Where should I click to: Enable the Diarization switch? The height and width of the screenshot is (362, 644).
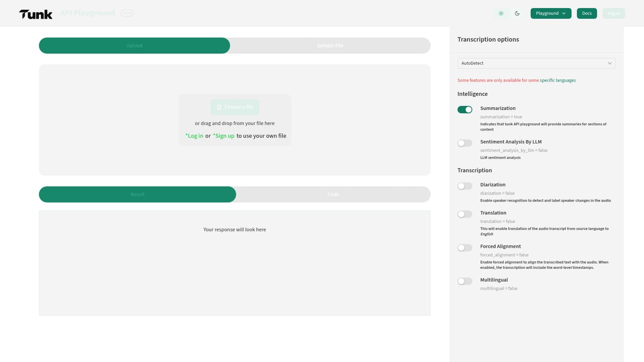coord(465,186)
